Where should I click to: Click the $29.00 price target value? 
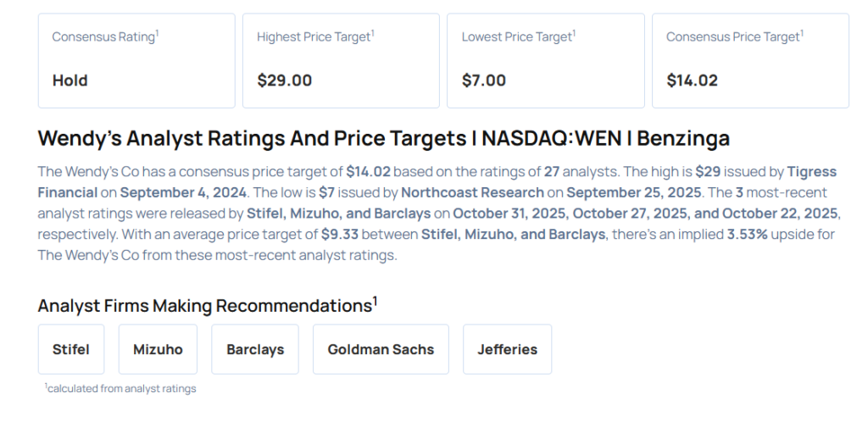pyautogui.click(x=285, y=81)
